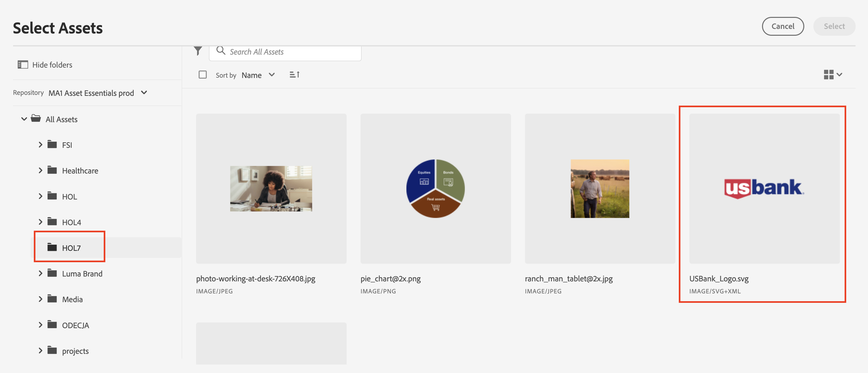This screenshot has height=373, width=868.
Task: Expand the ODECJA folder chevron
Action: (40, 325)
